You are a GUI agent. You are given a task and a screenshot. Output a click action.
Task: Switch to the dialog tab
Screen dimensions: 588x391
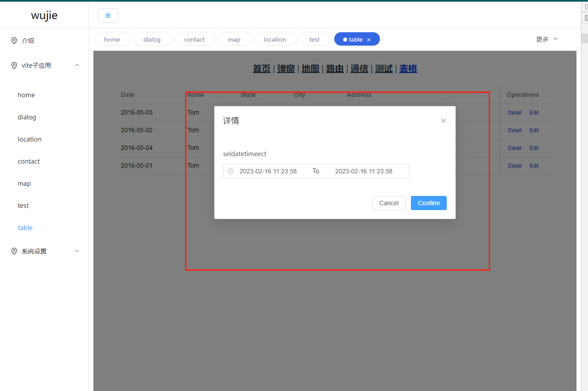click(153, 39)
